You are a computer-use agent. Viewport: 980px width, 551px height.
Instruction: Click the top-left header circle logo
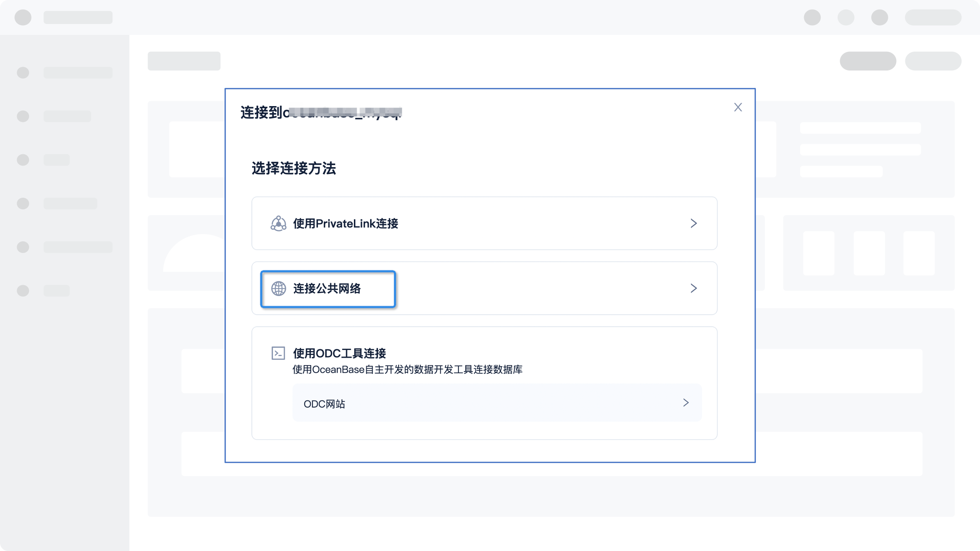pos(23,17)
